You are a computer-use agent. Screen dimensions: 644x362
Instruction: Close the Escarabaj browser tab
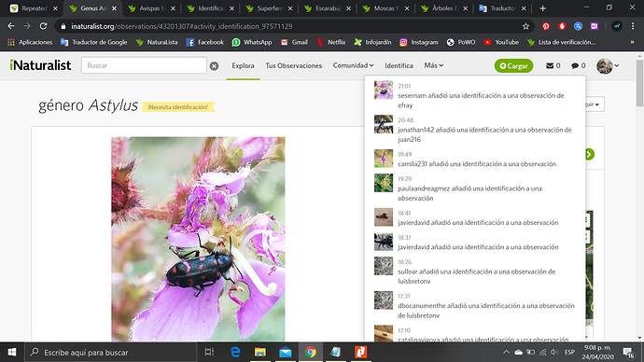[349, 8]
